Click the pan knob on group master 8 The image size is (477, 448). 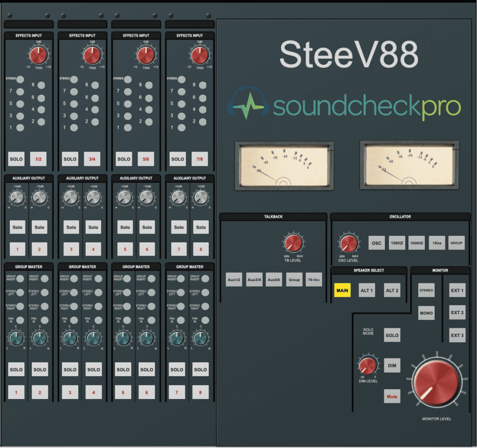pos(200,338)
